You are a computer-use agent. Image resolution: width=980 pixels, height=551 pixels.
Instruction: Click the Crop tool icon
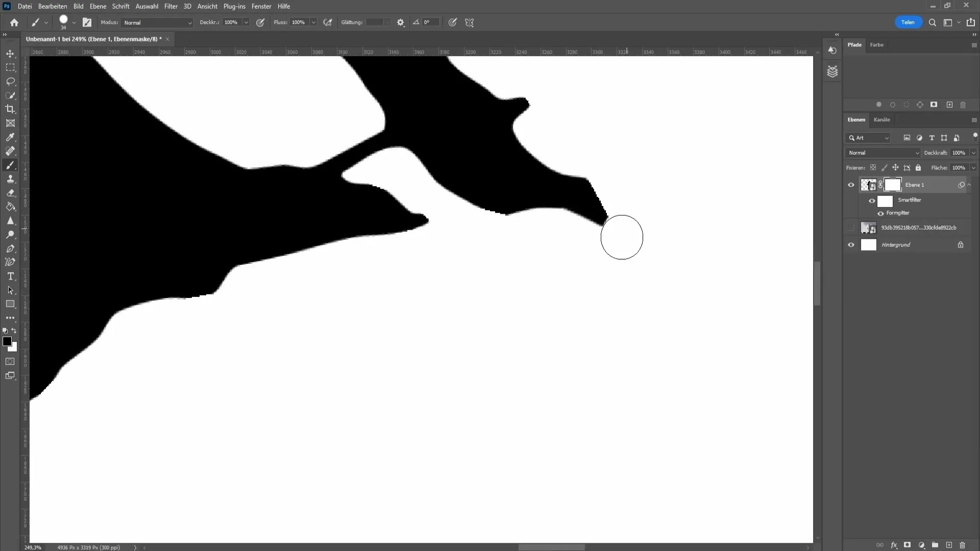pyautogui.click(x=10, y=109)
